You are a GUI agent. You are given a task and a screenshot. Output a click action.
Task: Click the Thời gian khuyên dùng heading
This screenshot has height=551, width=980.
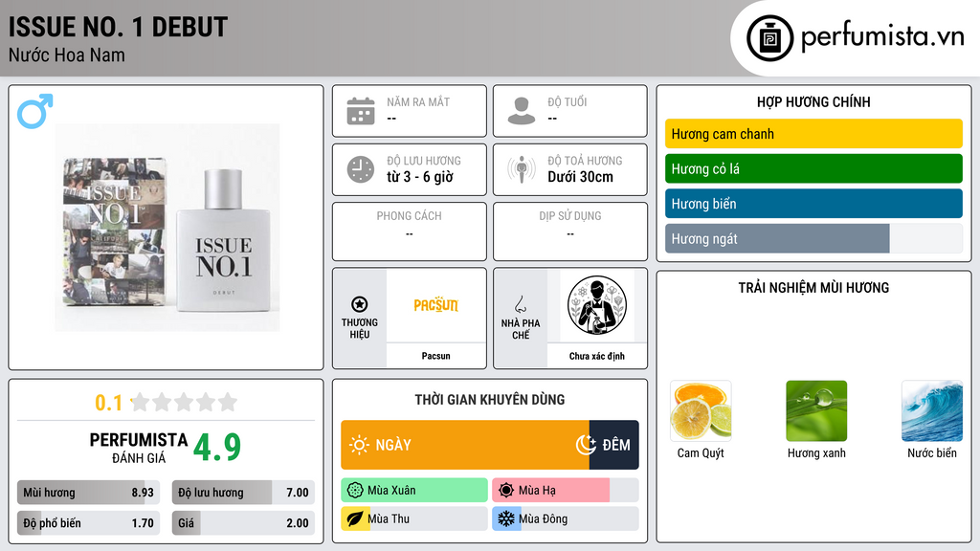(490, 400)
